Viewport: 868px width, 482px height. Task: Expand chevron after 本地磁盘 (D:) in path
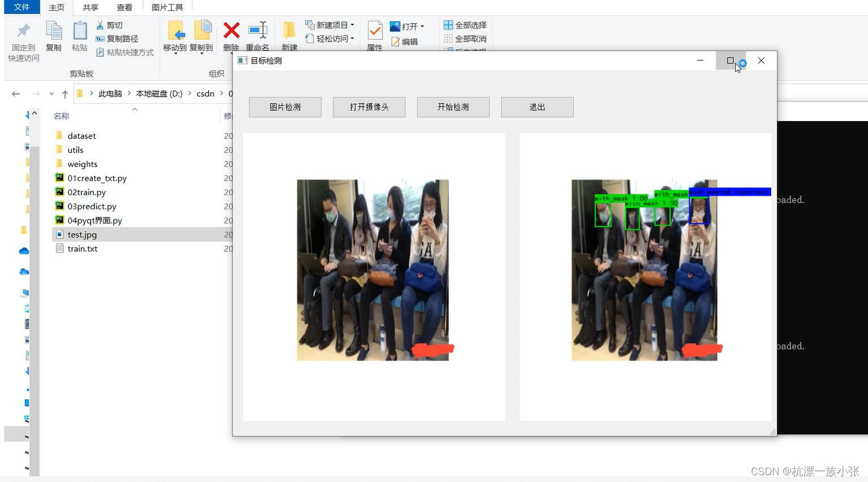(x=189, y=94)
